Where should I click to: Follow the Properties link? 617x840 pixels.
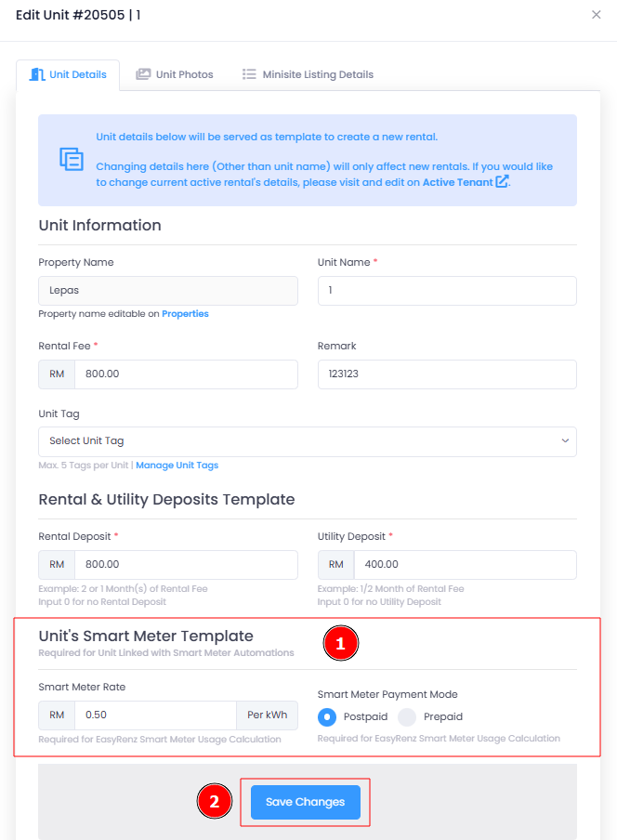[x=185, y=314]
